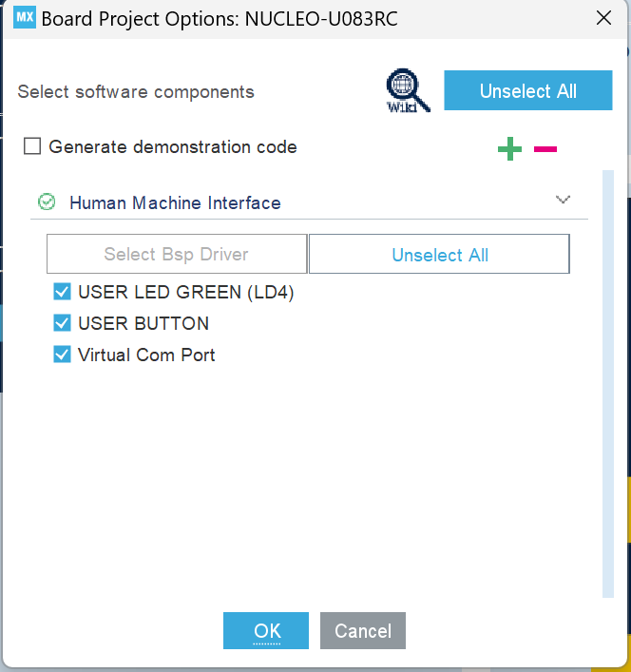The width and height of the screenshot is (631, 672).
Task: Uncheck the USER BUTTON option
Action: point(62,323)
